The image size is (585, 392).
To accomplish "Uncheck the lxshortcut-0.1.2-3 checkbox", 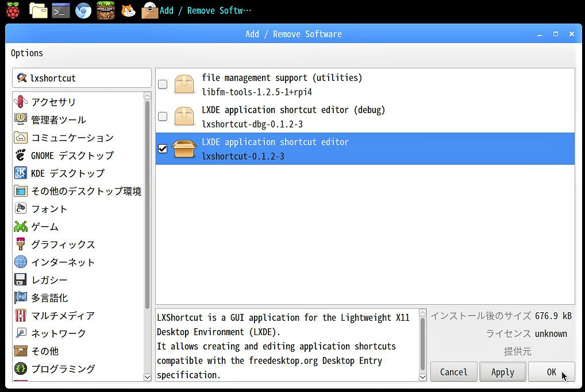I will click(163, 149).
